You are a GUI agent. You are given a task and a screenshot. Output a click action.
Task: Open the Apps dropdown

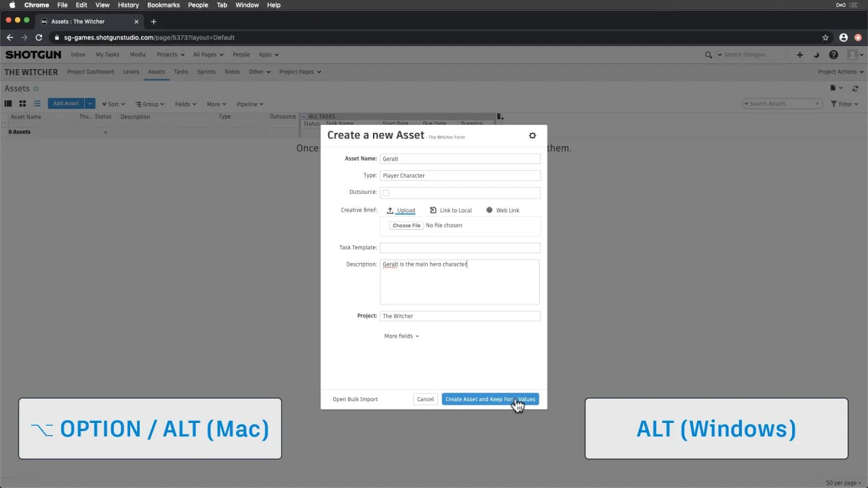[x=269, y=55]
